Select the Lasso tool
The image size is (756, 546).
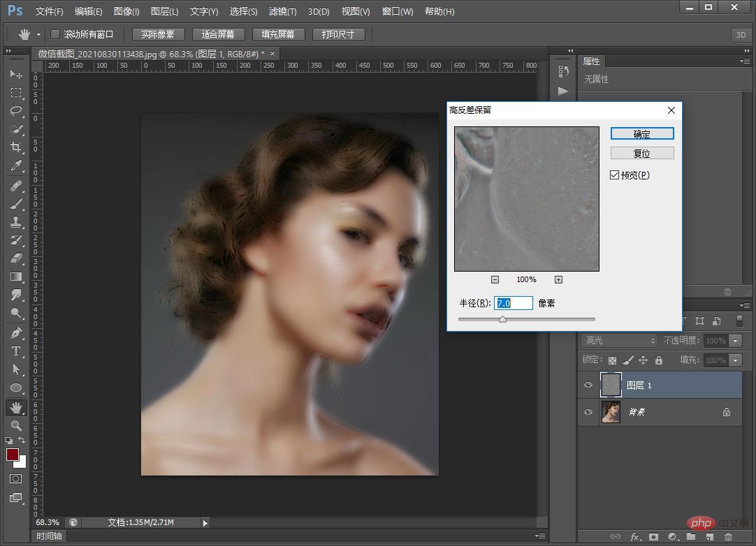click(16, 111)
